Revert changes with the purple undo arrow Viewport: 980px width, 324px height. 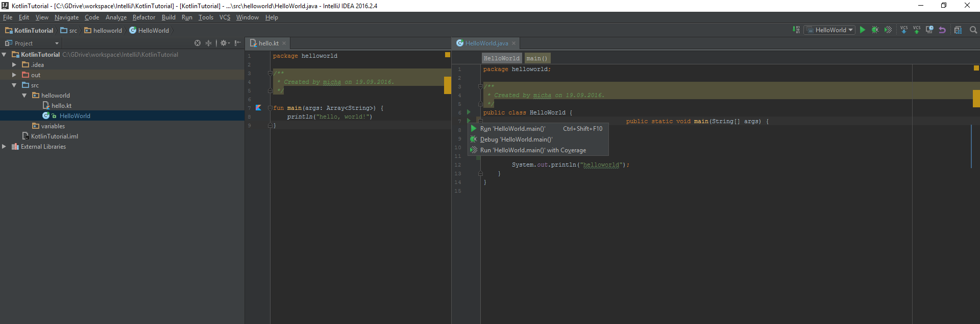[x=942, y=30]
